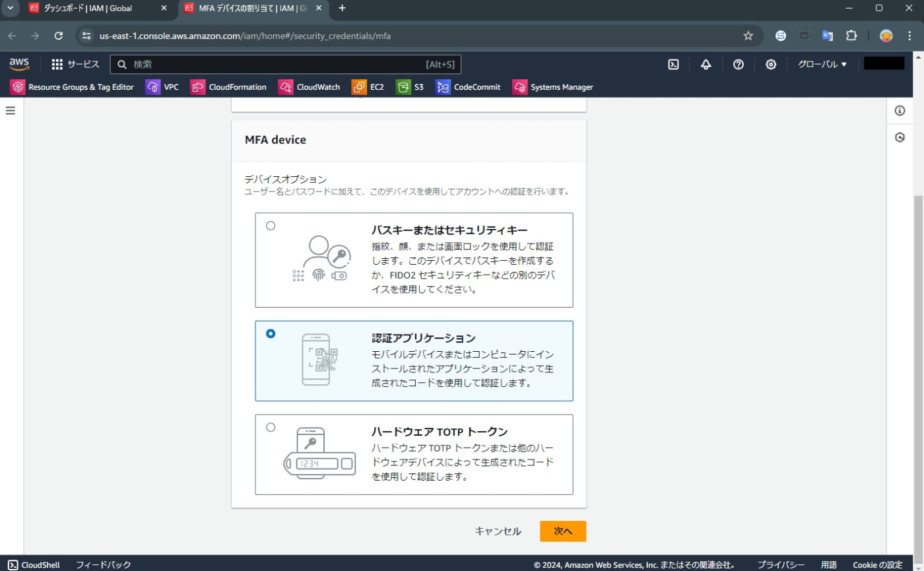Screen dimensions: 924x571
Task: Click the CloudShell footer icon
Action: click(13, 565)
